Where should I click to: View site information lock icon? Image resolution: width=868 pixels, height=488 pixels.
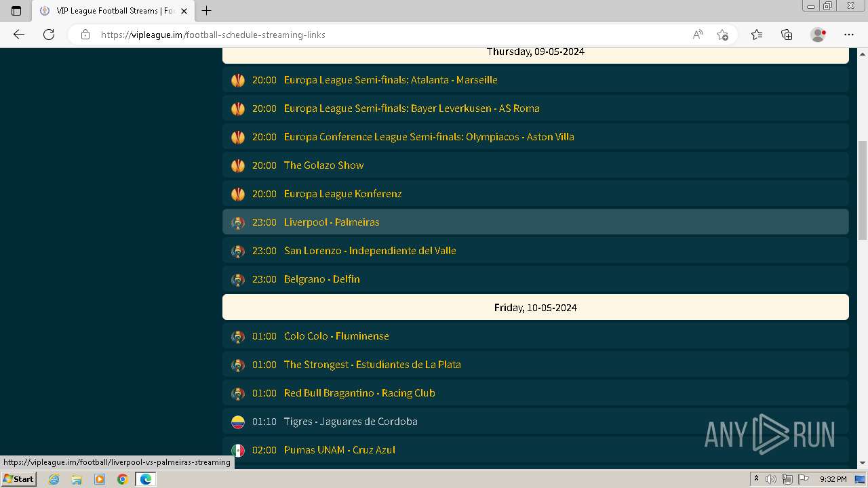click(85, 35)
